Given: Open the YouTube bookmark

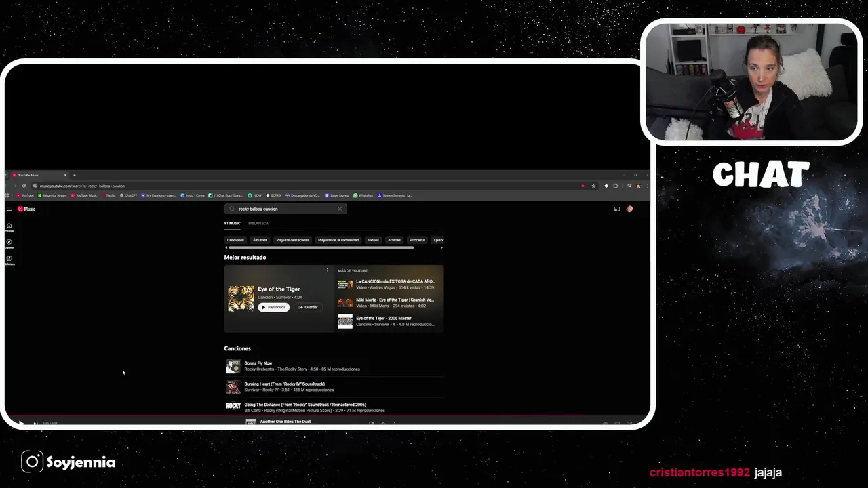Looking at the screenshot, I should point(25,195).
